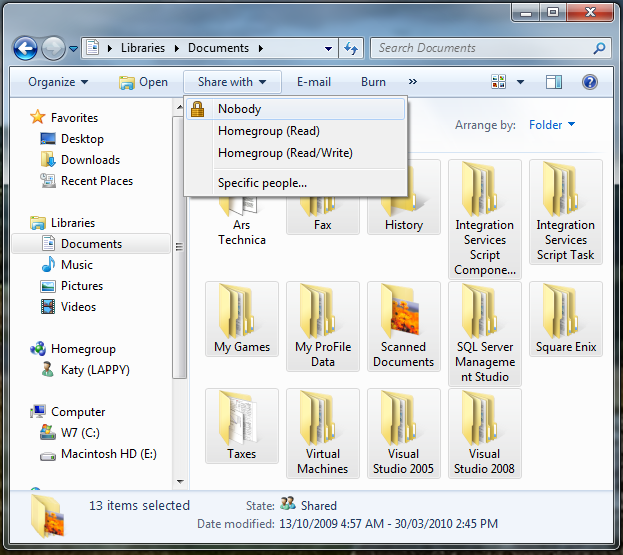
Task: Click the Back navigation arrow button
Action: [25, 48]
